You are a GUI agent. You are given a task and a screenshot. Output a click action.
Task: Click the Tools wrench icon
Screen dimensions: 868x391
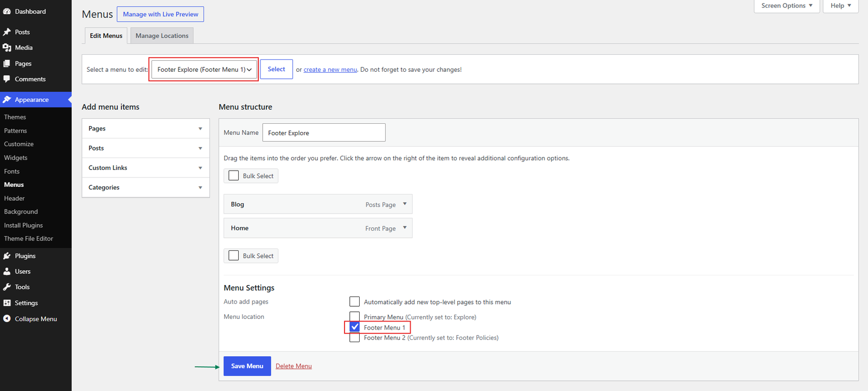click(7, 287)
